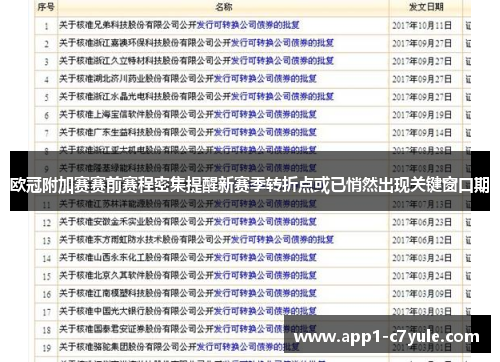This screenshot has width=500, height=362.
Task: Open the 兄弟科技股份有限公司 convertible bond approval link
Action: 179,25
